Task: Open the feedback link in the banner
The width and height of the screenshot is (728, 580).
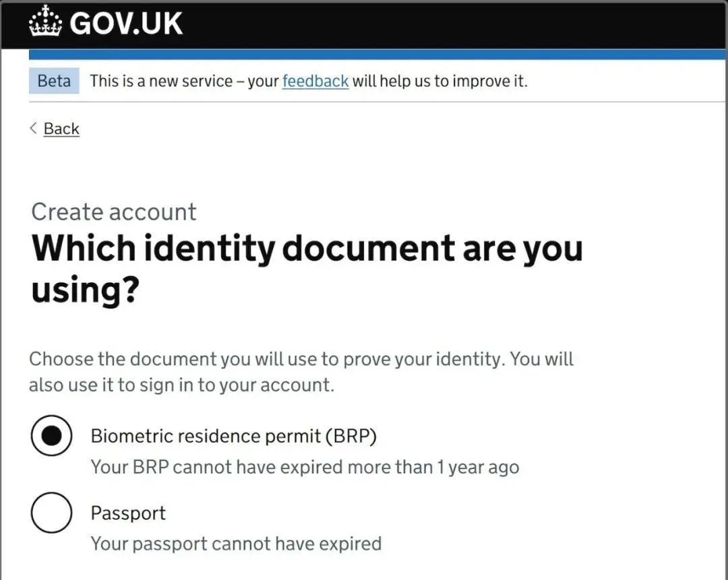Action: coord(315,81)
